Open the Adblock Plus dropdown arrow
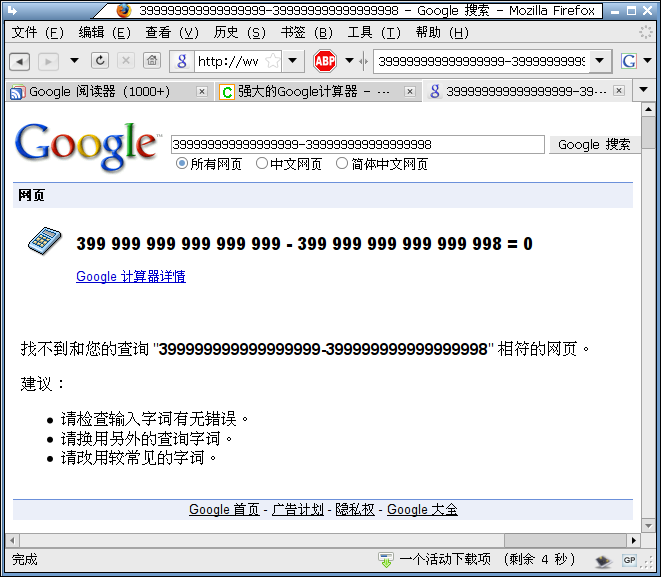Screen dimensions: 661x577 tap(349, 61)
